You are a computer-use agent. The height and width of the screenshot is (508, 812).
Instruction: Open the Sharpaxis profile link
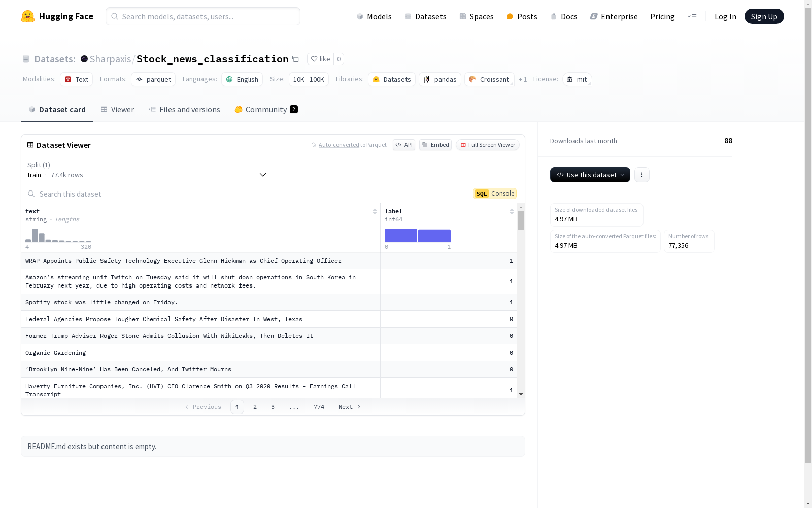tap(110, 59)
